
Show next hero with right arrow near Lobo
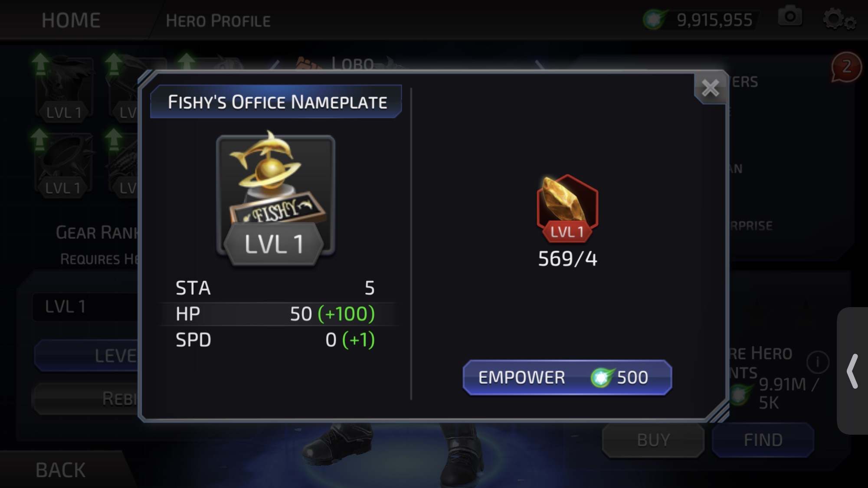point(539,65)
